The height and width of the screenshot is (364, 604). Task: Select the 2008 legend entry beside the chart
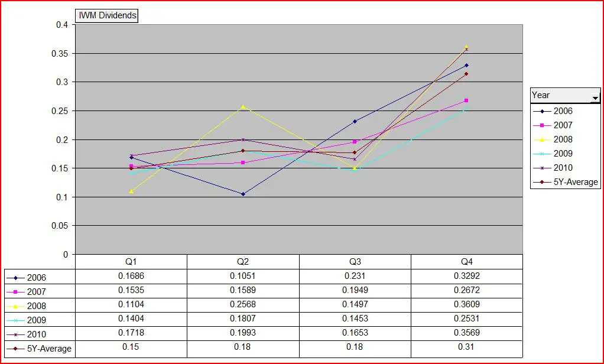(553, 139)
